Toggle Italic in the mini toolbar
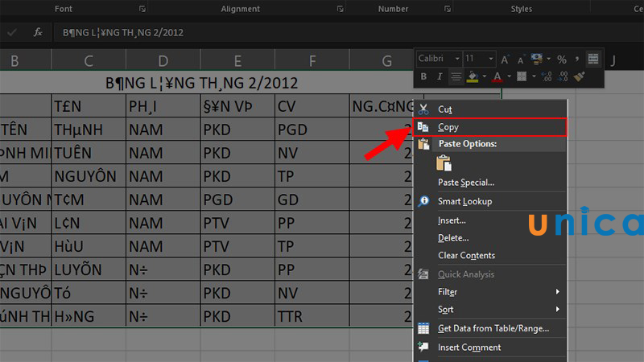The width and height of the screenshot is (644, 362). tap(440, 76)
